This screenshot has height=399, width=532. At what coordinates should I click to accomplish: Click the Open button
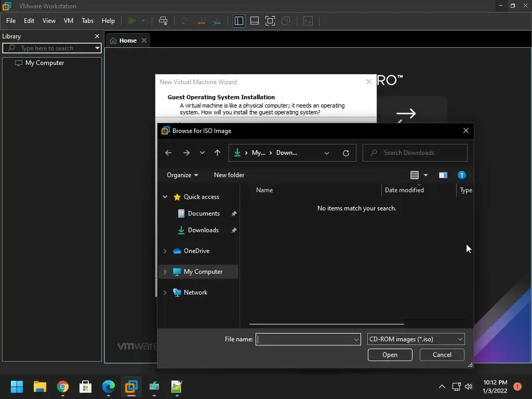[x=390, y=355]
